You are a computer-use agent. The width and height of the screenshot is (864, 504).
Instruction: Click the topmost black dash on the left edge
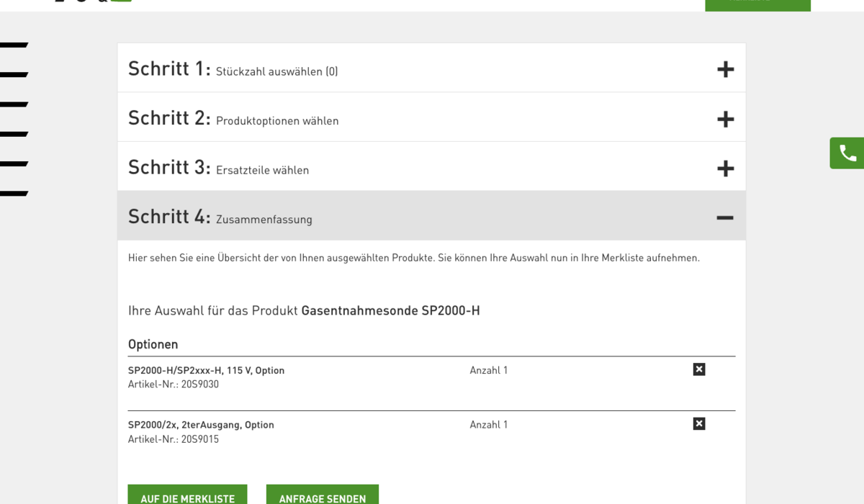point(14,45)
